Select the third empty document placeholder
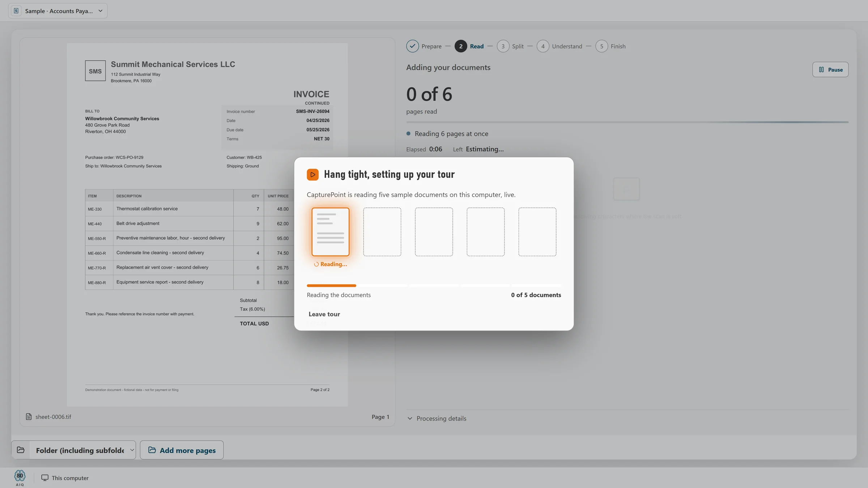Viewport: 868px width, 488px height. pos(434,232)
